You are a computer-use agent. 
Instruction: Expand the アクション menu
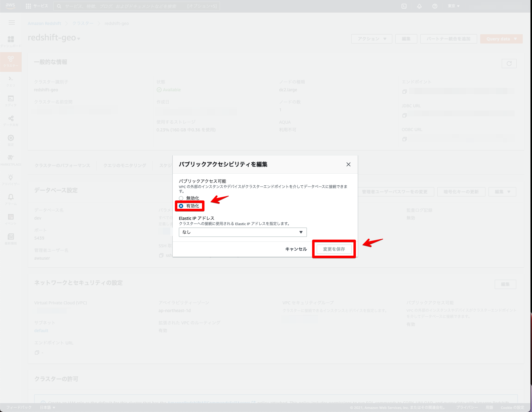(x=371, y=39)
